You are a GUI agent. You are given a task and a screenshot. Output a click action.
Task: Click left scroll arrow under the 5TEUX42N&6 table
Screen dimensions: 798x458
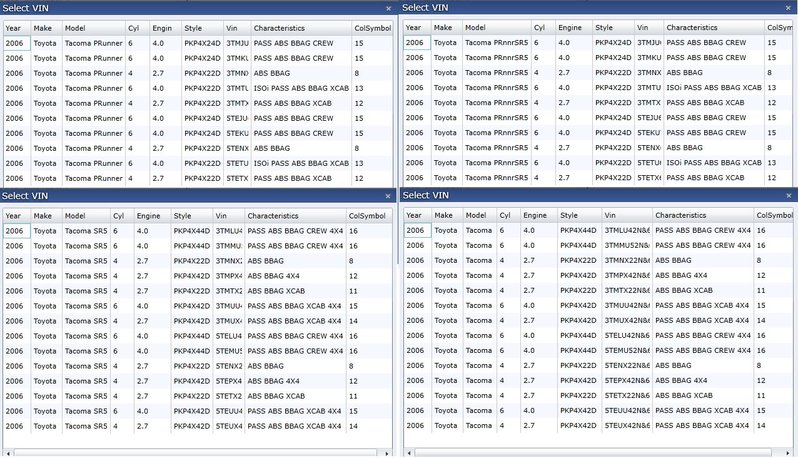[409, 452]
